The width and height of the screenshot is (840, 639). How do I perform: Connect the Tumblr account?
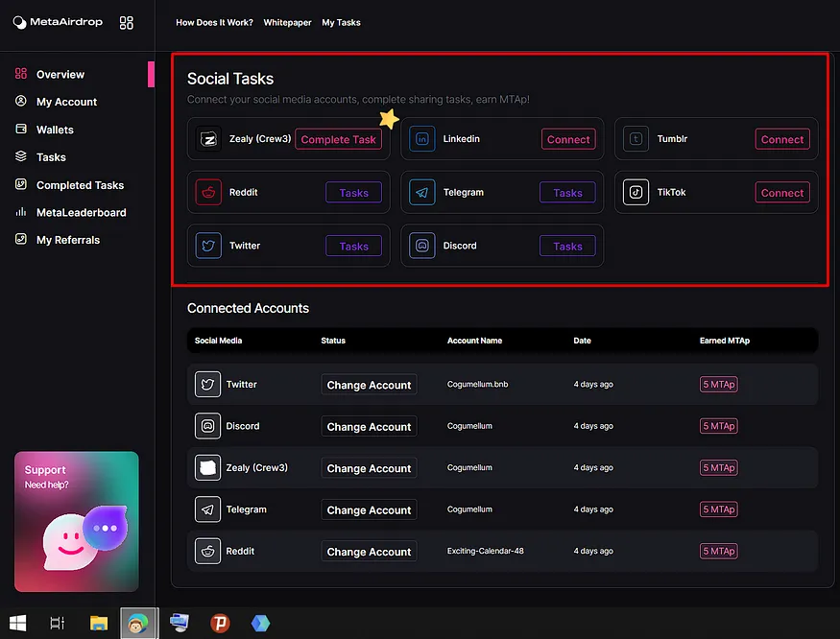[x=782, y=139]
